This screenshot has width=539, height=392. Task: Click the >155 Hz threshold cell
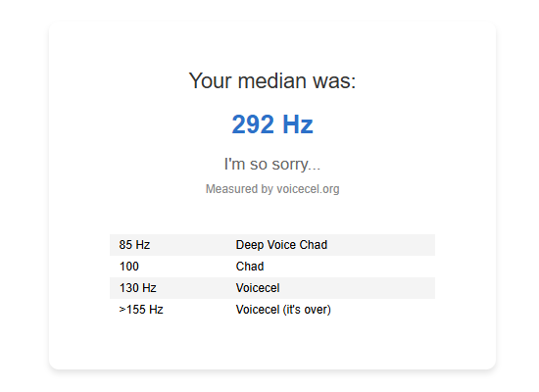click(141, 310)
